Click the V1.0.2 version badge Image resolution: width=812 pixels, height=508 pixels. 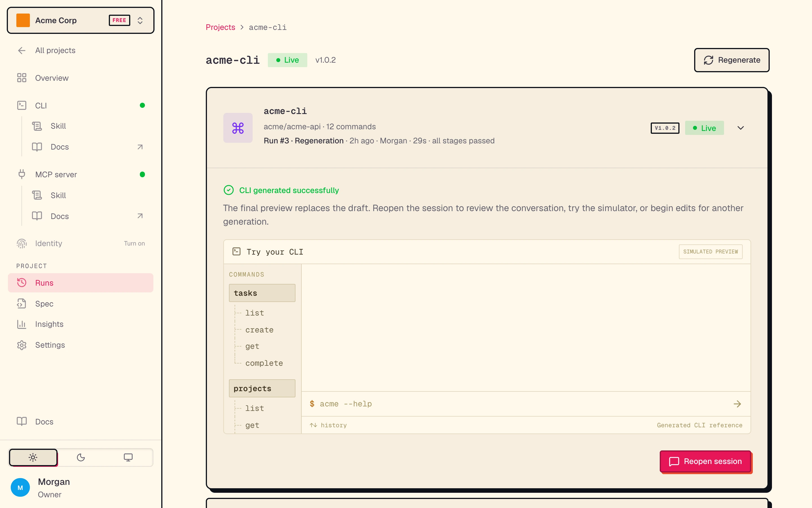(x=665, y=128)
